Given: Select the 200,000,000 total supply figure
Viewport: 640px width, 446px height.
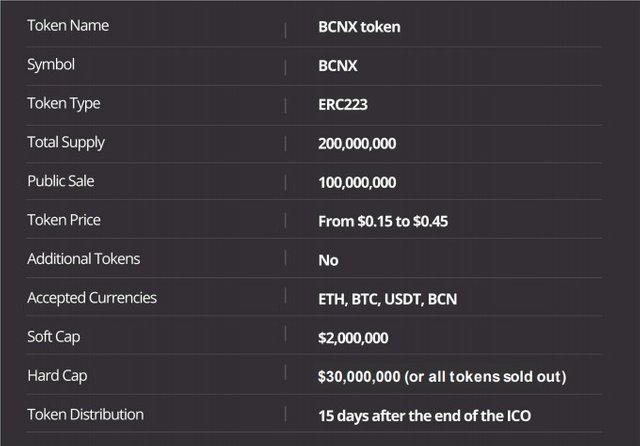Looking at the screenshot, I should 357,144.
